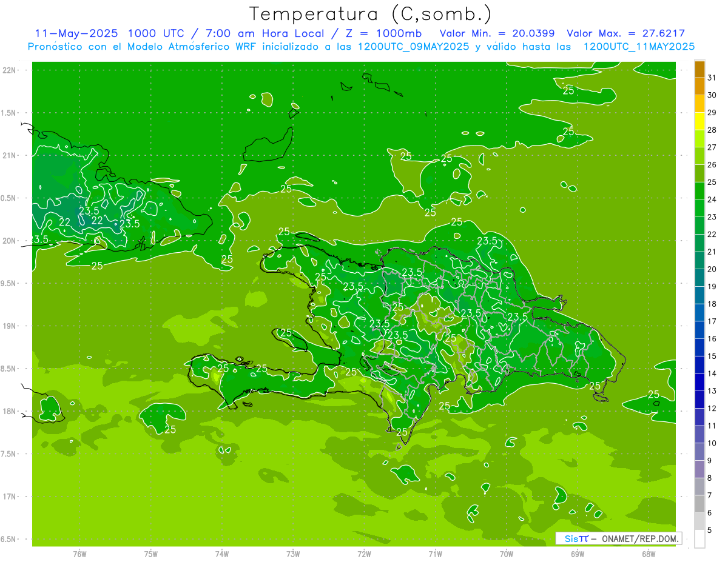This screenshot has height=562, width=728.
Task: Select the valid-until time "1200UTC_11MAY2025"
Action: point(638,46)
